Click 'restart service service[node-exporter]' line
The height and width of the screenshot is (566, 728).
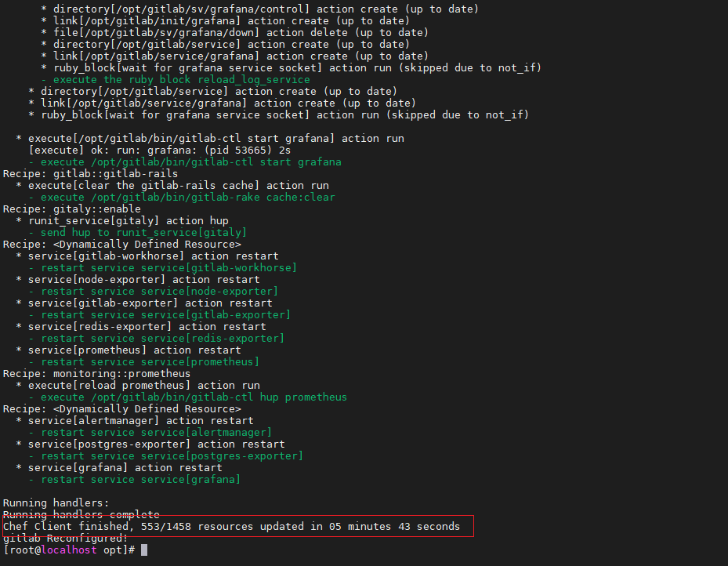pos(154,291)
